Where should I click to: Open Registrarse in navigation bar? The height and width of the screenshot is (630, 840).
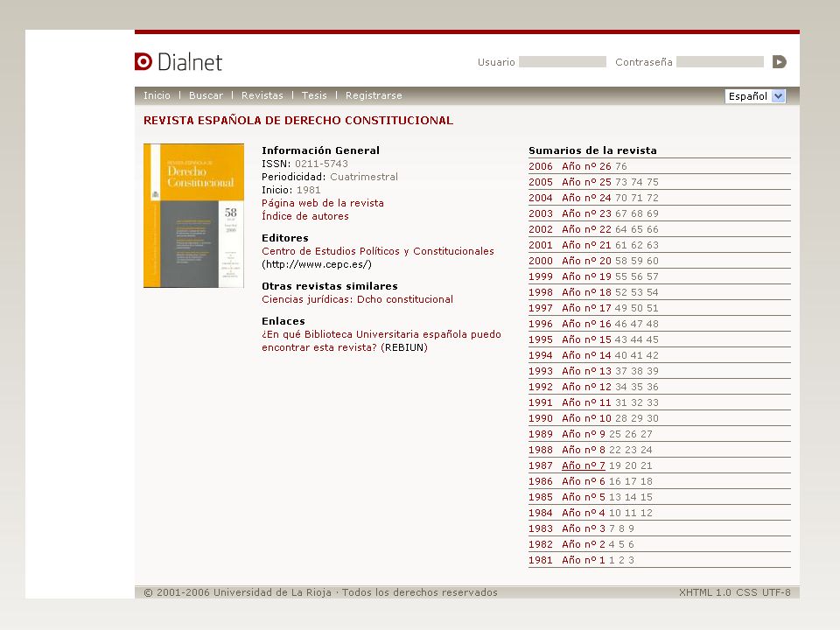click(374, 95)
